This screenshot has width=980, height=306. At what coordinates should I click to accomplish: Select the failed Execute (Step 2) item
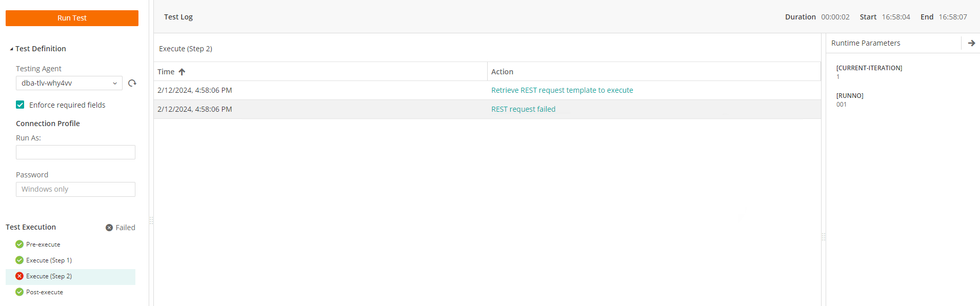tap(49, 276)
